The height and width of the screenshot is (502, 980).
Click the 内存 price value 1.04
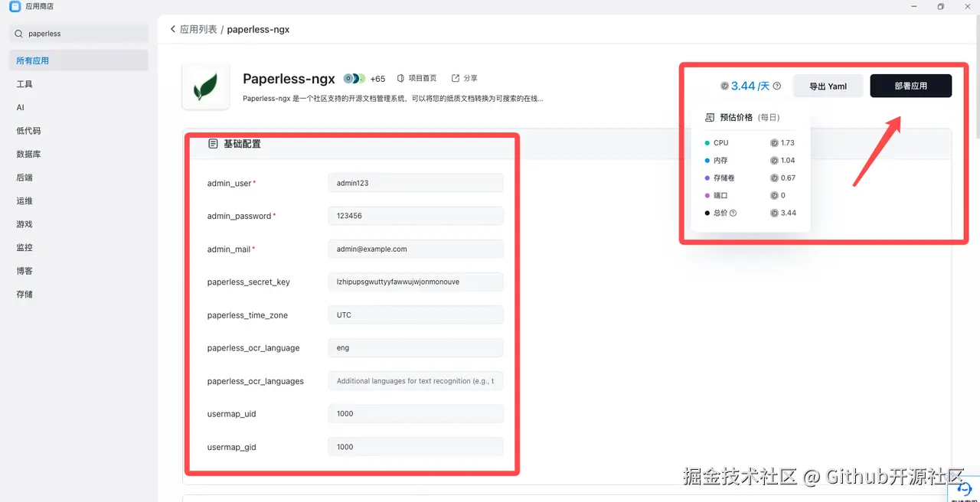[x=788, y=161]
